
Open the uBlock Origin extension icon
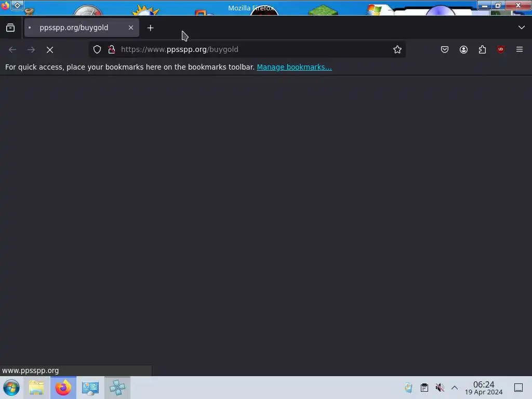click(x=501, y=49)
